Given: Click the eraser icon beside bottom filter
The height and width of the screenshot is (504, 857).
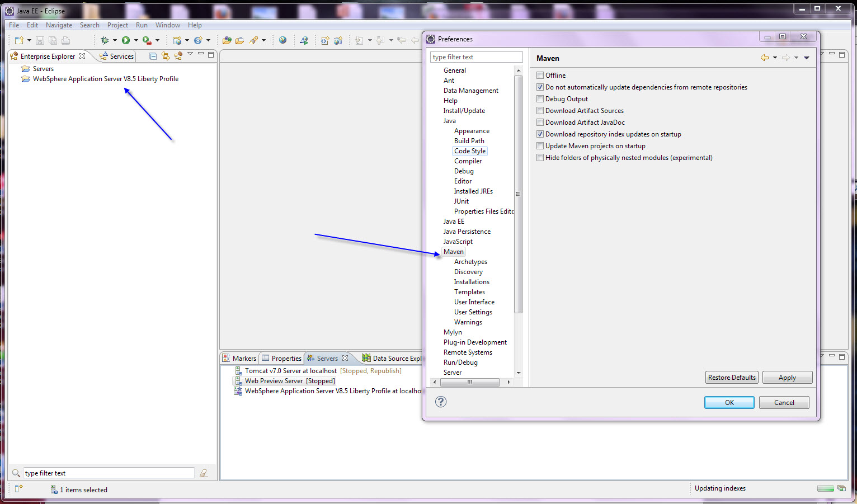Looking at the screenshot, I should (204, 473).
